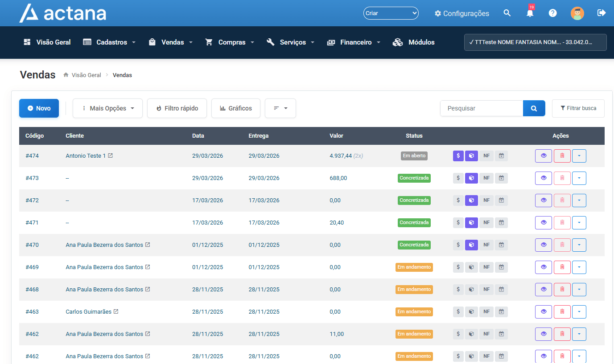Open the sort order dropdown button
The height and width of the screenshot is (364, 614).
pyautogui.click(x=280, y=108)
